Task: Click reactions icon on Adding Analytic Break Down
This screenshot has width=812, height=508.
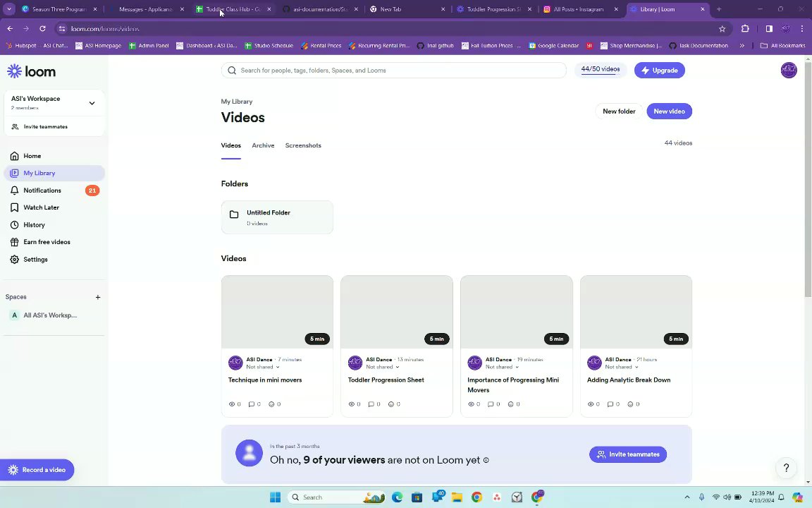Action: click(x=630, y=404)
